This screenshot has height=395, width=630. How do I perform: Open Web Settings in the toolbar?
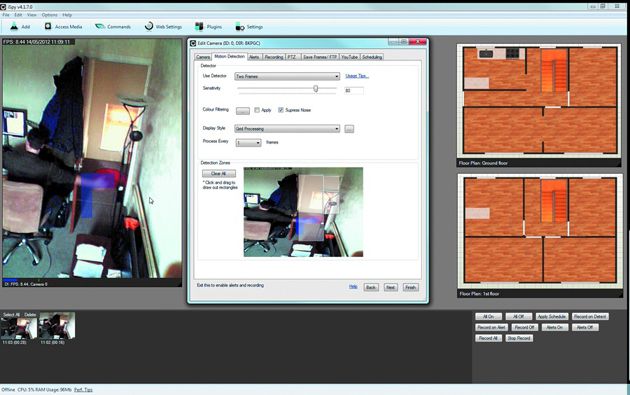coord(163,27)
